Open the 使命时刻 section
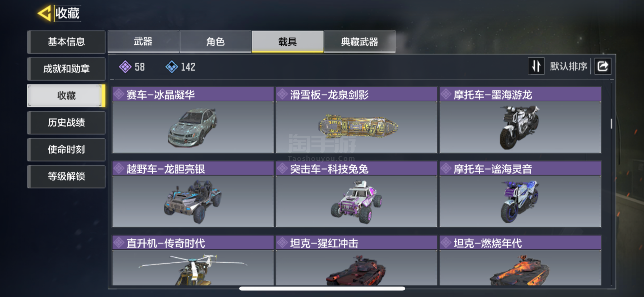The height and width of the screenshot is (297, 644). point(66,150)
